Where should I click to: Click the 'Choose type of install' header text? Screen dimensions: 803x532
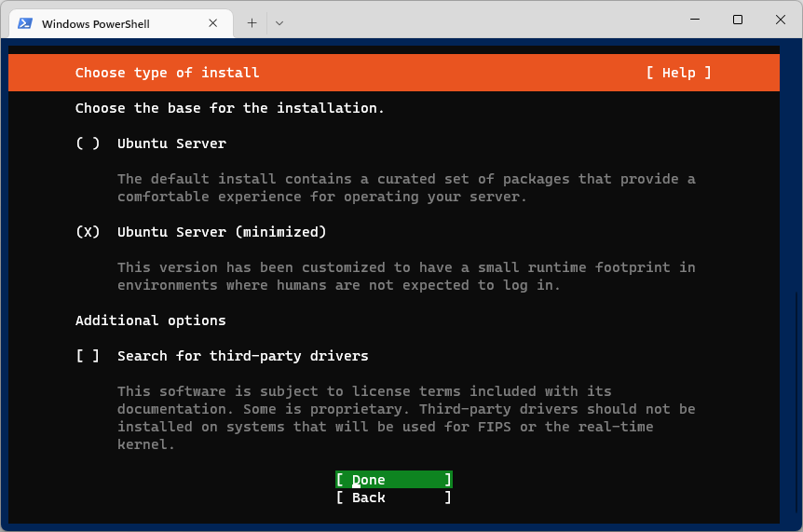(167, 73)
